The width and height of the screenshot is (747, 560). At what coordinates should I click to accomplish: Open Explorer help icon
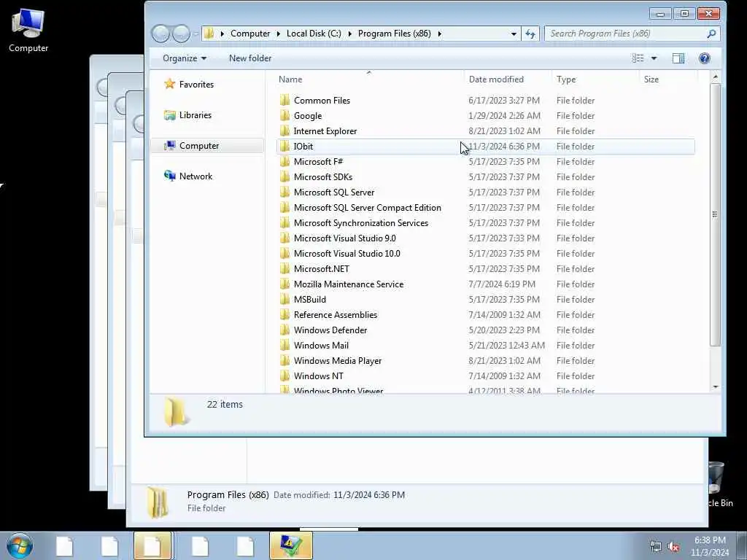[x=704, y=58]
